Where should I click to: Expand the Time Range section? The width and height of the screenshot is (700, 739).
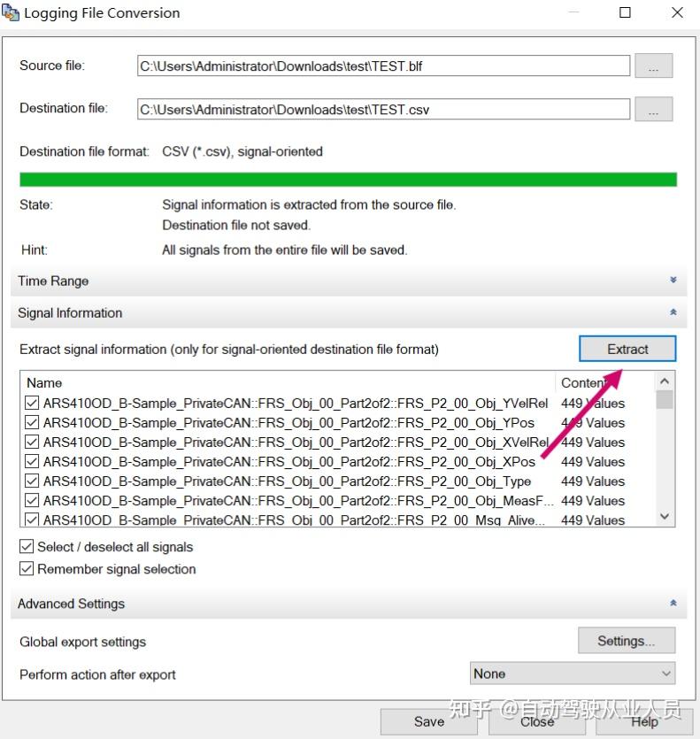pyautogui.click(x=673, y=280)
